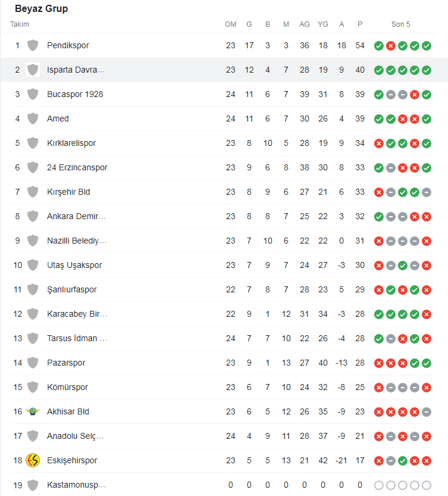Click the Son 5 column header
The height and width of the screenshot is (496, 448).
point(400,24)
